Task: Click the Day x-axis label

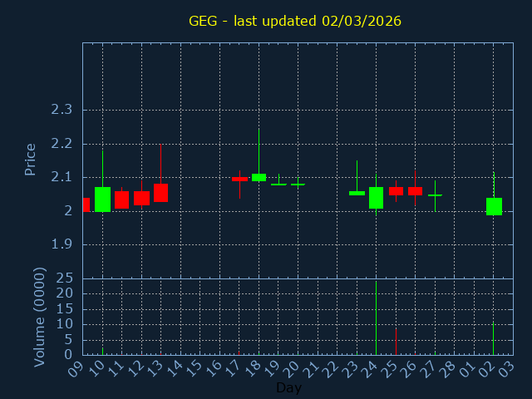Action: click(288, 387)
